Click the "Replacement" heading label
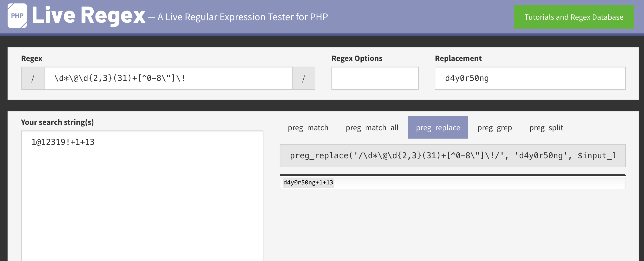 (x=458, y=58)
